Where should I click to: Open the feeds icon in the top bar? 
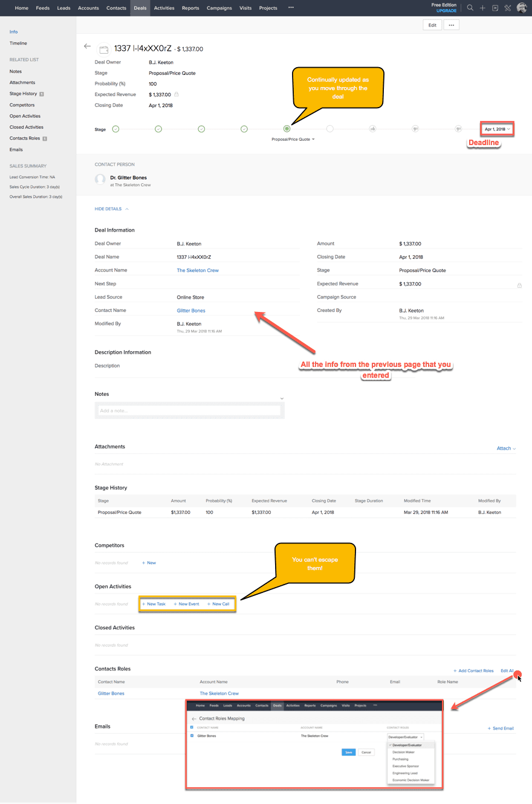(x=496, y=8)
